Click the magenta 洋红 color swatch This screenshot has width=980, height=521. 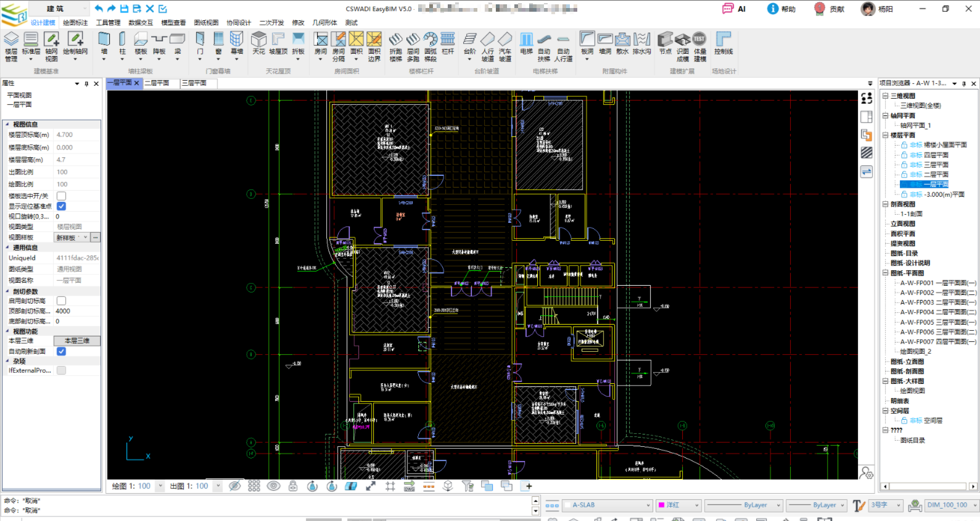(661, 505)
